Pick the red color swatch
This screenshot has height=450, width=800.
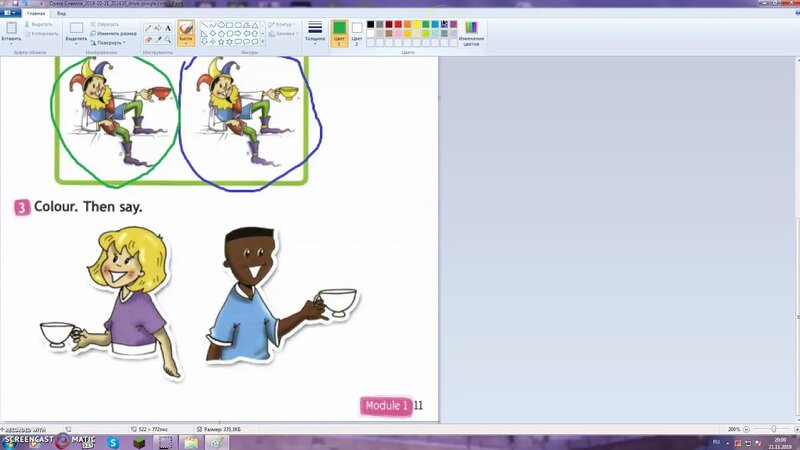tap(398, 24)
